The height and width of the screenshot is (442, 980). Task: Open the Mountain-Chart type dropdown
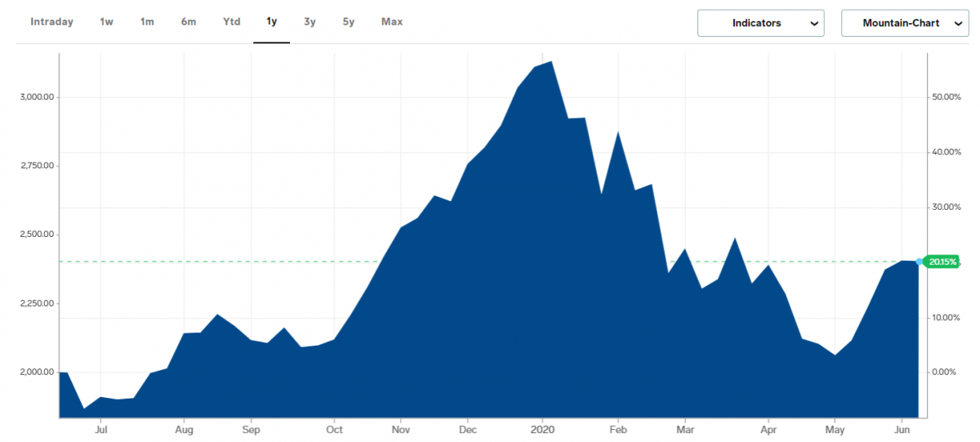[904, 24]
